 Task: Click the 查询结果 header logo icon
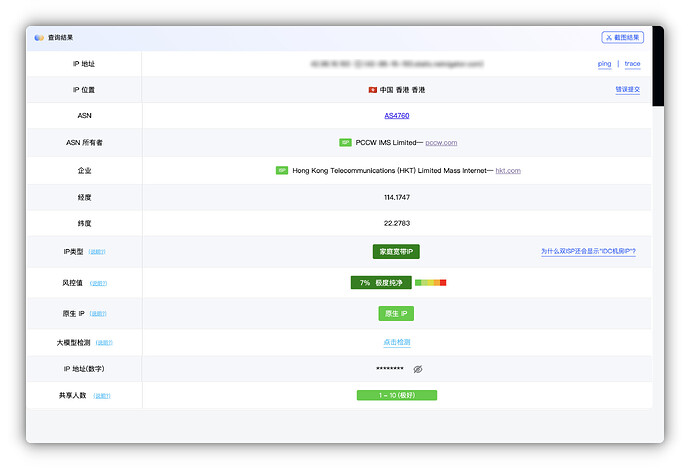coord(39,38)
